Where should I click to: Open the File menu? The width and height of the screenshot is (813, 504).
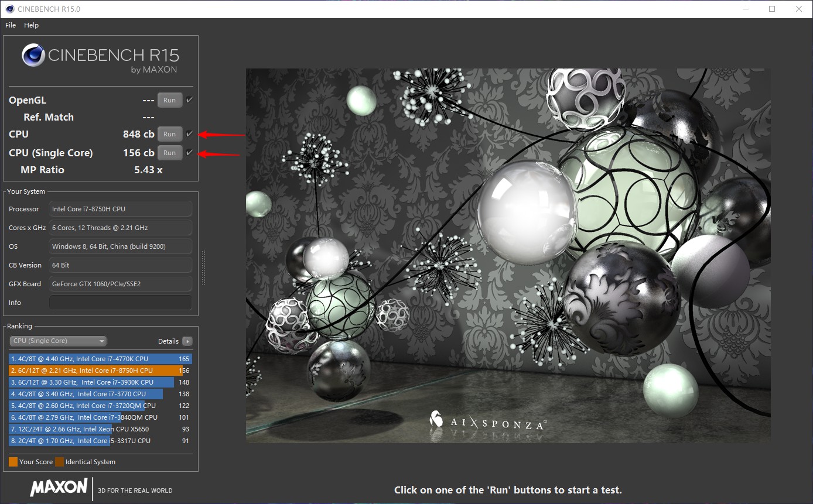pyautogui.click(x=11, y=25)
